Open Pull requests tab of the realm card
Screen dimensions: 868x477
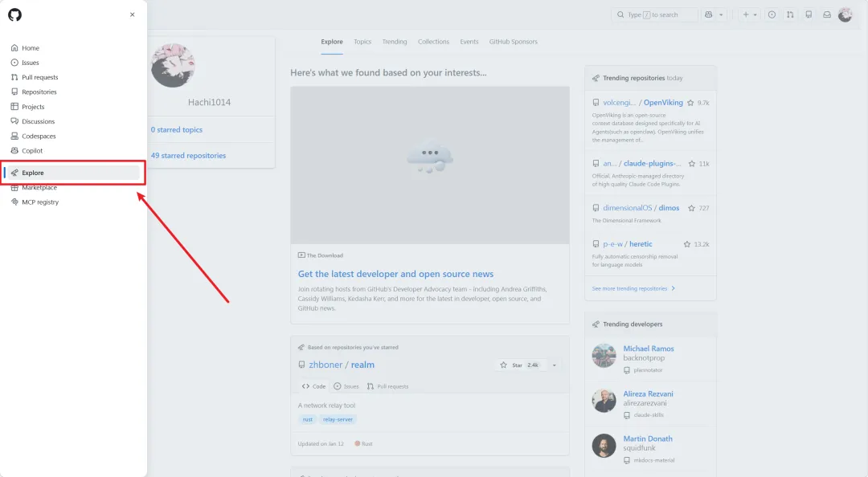[x=387, y=386]
